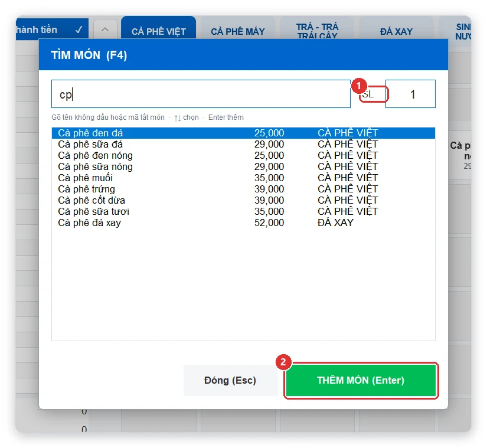Viewport: 487px width, 448px height.
Task: Select Cà phê sữa tươi item
Action: click(243, 211)
